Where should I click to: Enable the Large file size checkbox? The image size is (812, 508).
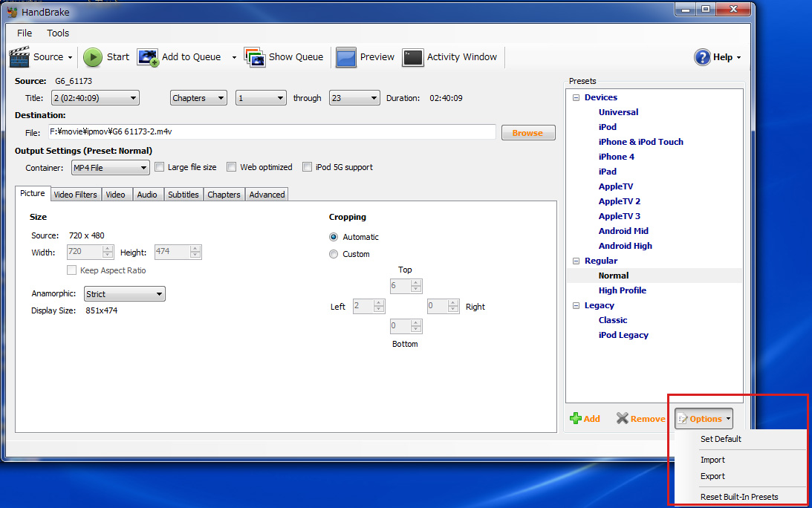pos(160,167)
